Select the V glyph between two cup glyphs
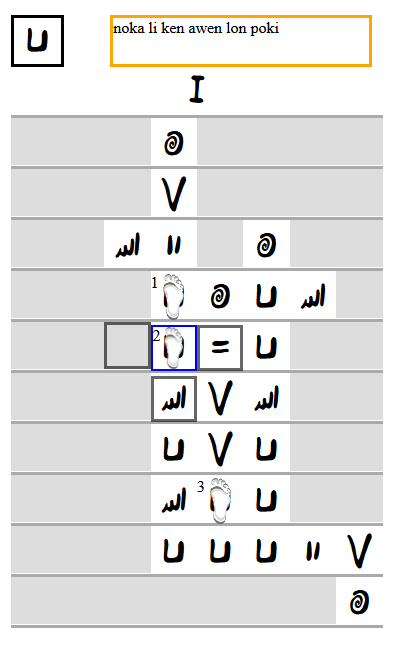 tap(220, 449)
